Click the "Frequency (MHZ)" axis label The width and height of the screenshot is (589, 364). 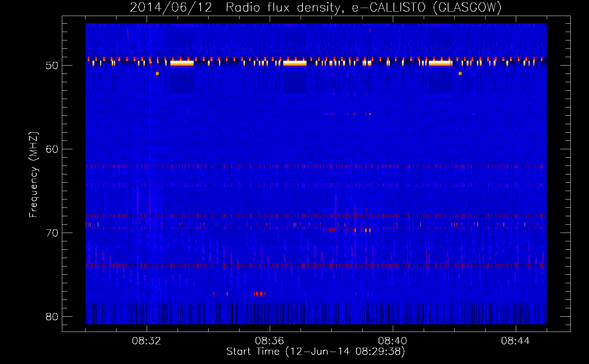[33, 175]
